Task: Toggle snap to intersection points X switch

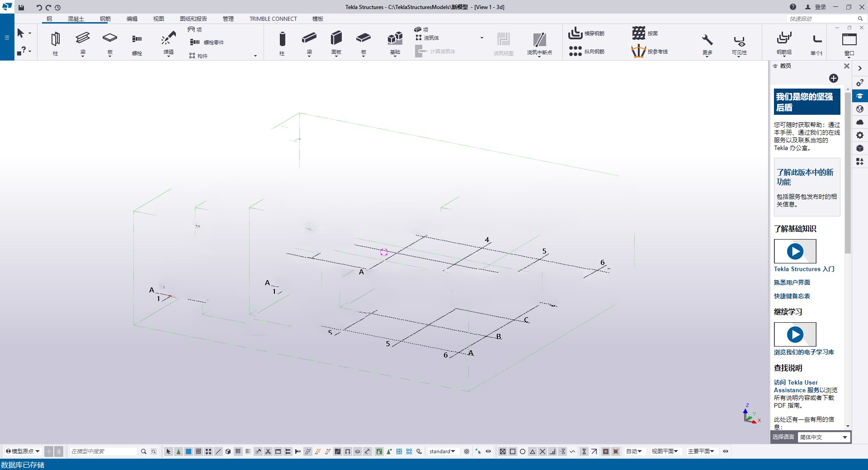Action: [x=542, y=451]
